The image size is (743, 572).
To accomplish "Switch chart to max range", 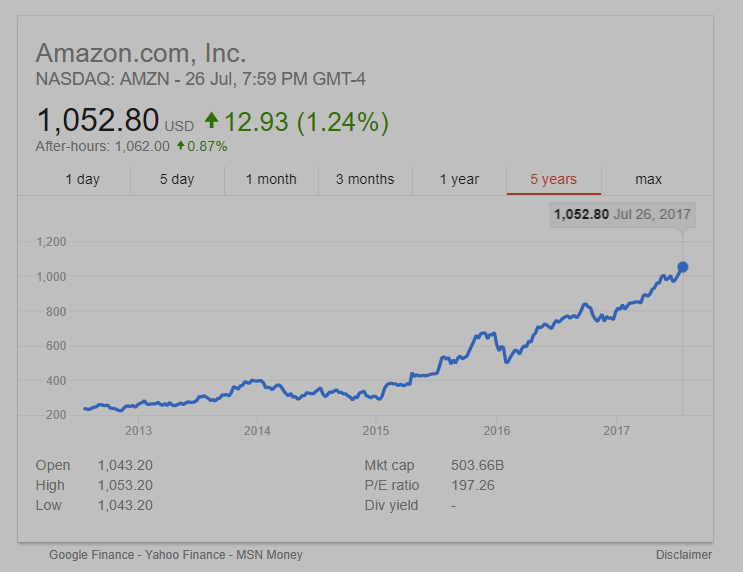I will (648, 180).
